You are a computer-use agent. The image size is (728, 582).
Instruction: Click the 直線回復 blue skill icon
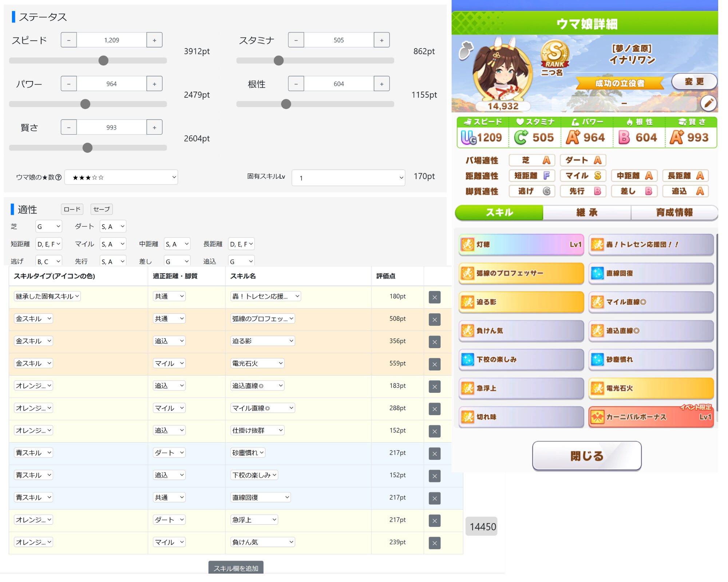click(x=597, y=273)
